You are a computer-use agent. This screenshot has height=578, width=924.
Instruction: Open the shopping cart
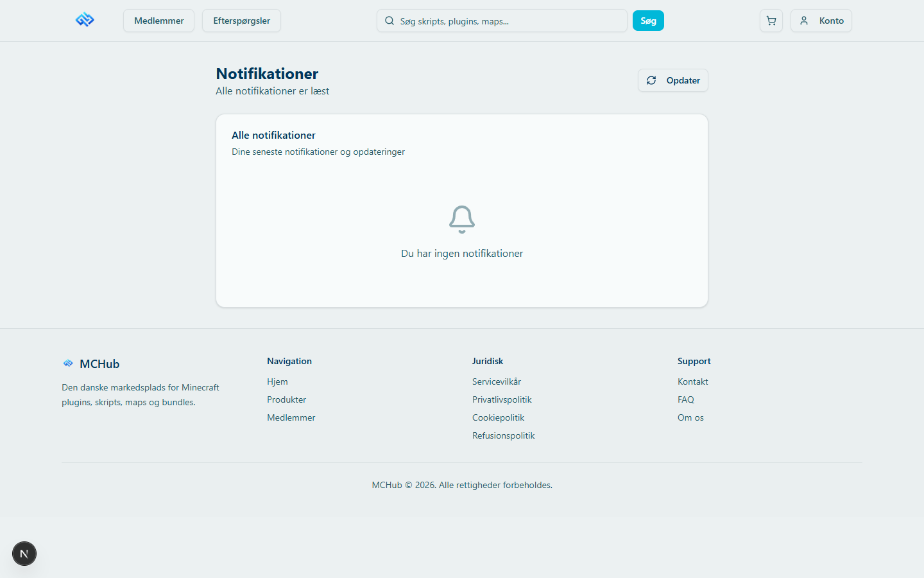771,21
